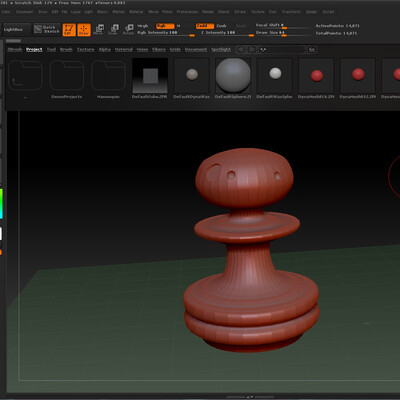400x400 pixels.
Task: Switch to the Brush tab in LightBox
Action: click(x=66, y=49)
